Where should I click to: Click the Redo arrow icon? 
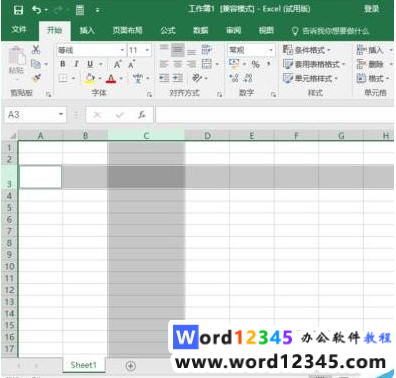(x=58, y=10)
